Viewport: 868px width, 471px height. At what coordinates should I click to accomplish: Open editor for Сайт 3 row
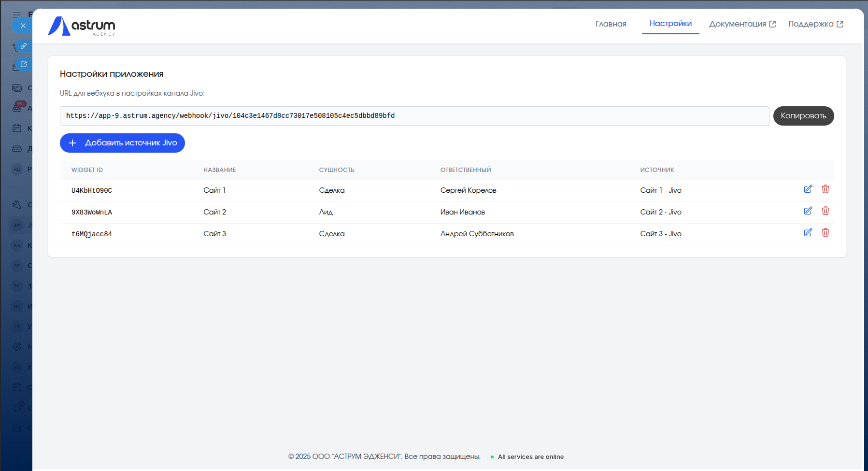tap(808, 233)
